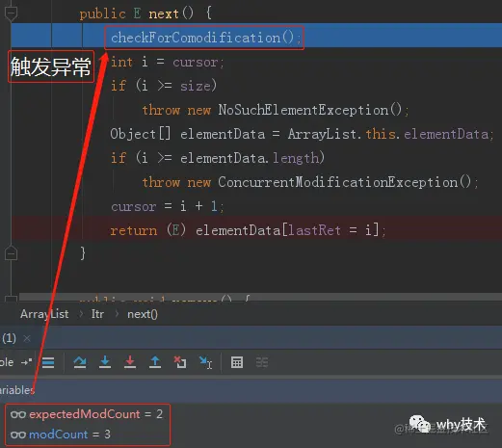Click the Trace Current Stream Chain icon
This screenshot has width=502, height=448.
[x=262, y=362]
